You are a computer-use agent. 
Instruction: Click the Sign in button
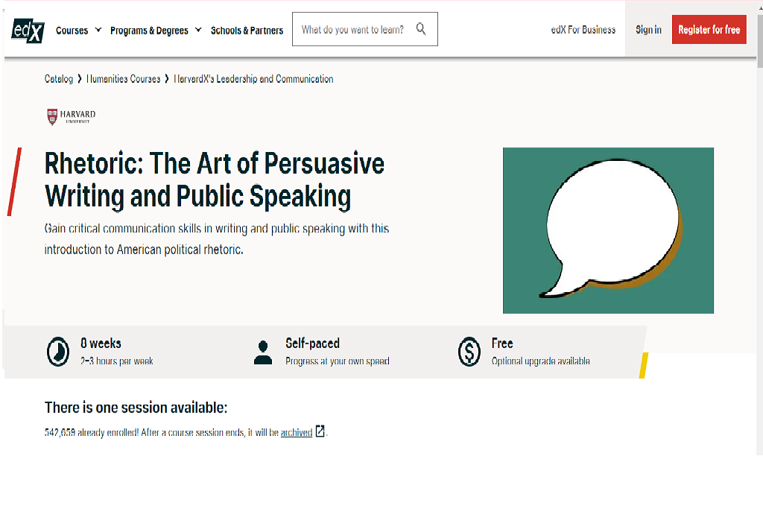[648, 30]
